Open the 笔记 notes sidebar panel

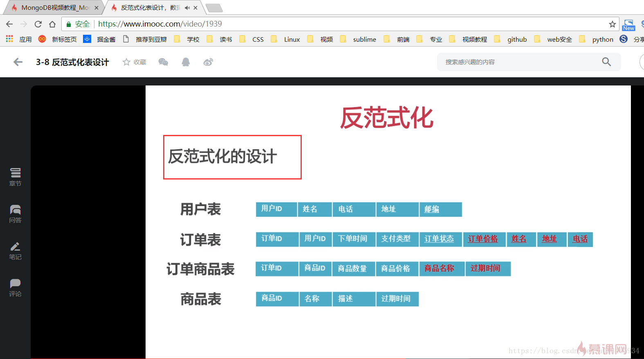pyautogui.click(x=15, y=251)
